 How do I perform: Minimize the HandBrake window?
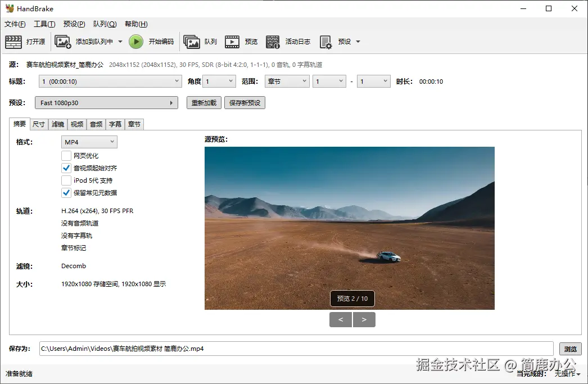pos(523,8)
